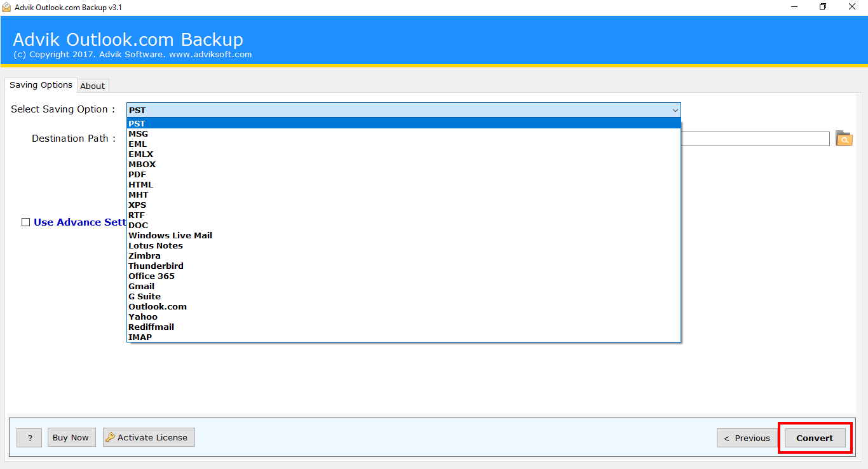The height and width of the screenshot is (469, 868).
Task: Open the Buy Now purchase button
Action: tap(71, 437)
